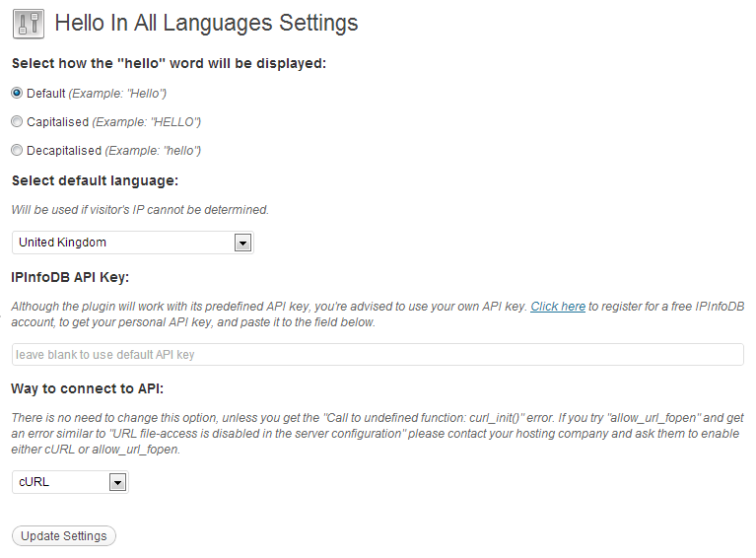
Task: Click the 'Default' option label text
Action: point(45,94)
